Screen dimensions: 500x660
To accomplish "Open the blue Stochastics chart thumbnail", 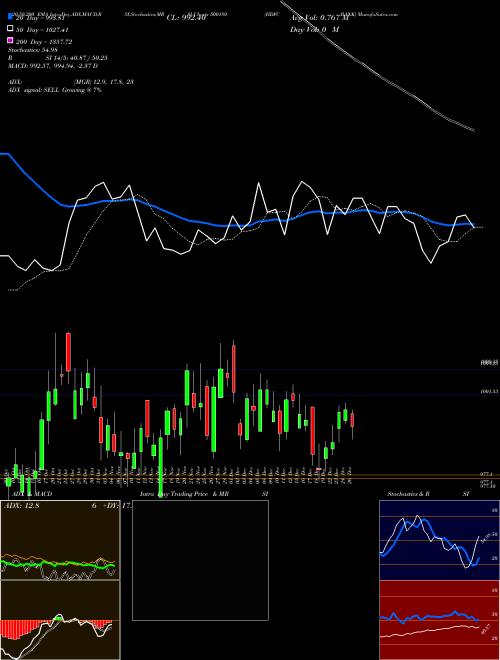I will click(439, 540).
